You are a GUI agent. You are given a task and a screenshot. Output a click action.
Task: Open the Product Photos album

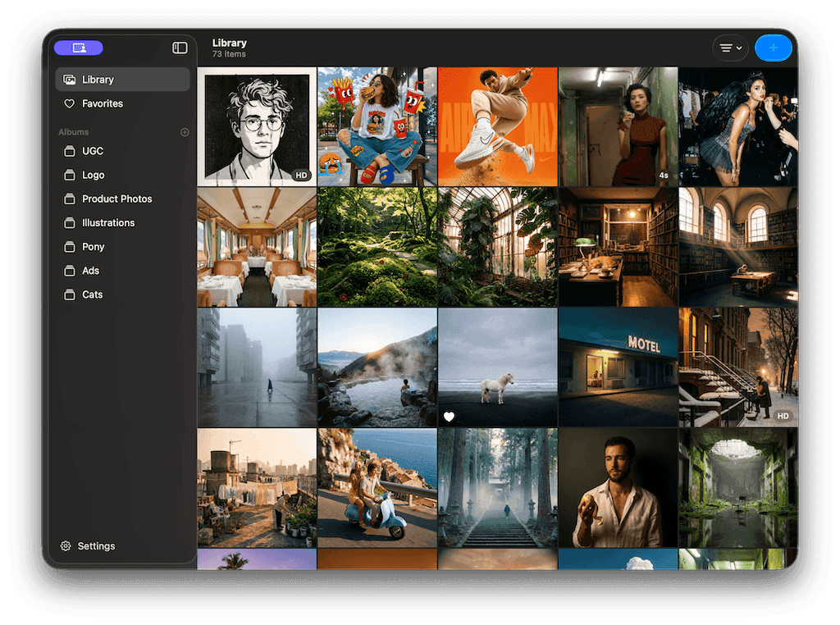click(x=123, y=198)
